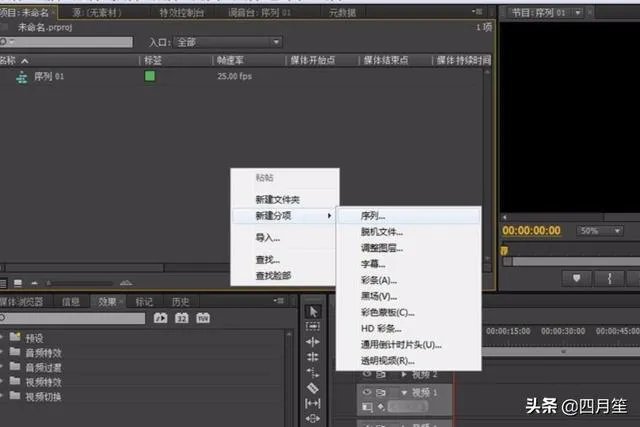The image size is (640, 427).
Task: Open the 新建分项 submenu
Action: [285, 216]
